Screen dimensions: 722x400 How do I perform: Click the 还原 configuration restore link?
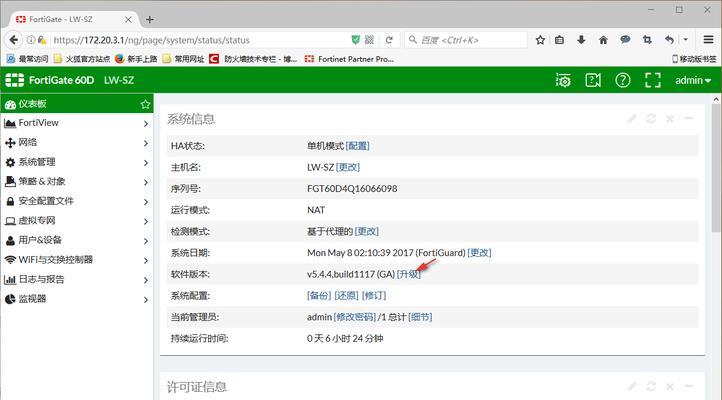click(x=346, y=296)
